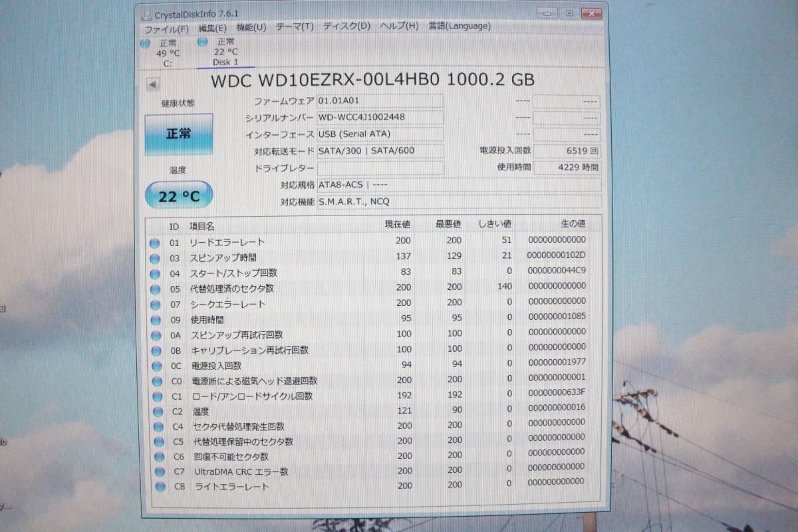Click the previous disk arrow button
Viewport: 798px width, 532px height.
pyautogui.click(x=153, y=84)
